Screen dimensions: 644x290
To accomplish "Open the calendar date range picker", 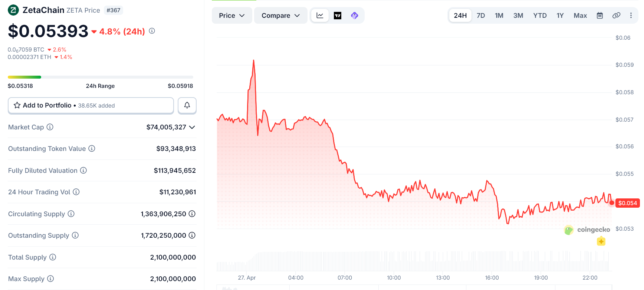I will tap(599, 16).
